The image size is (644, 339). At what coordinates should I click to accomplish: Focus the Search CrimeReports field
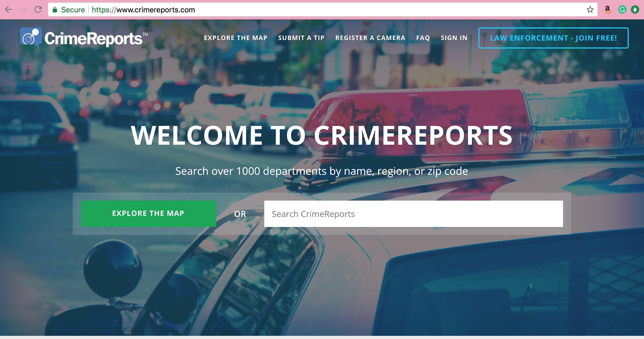click(413, 214)
